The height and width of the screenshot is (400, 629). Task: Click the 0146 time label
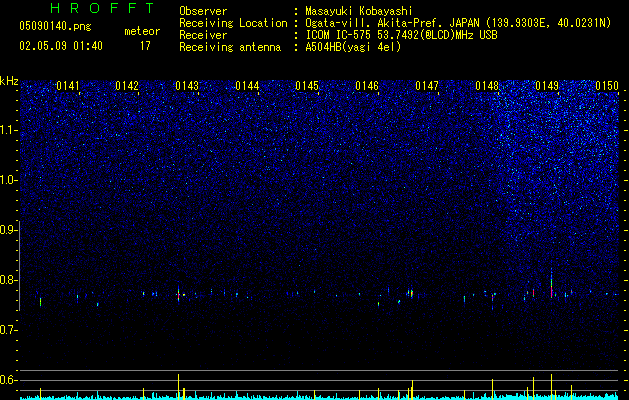coord(367,86)
